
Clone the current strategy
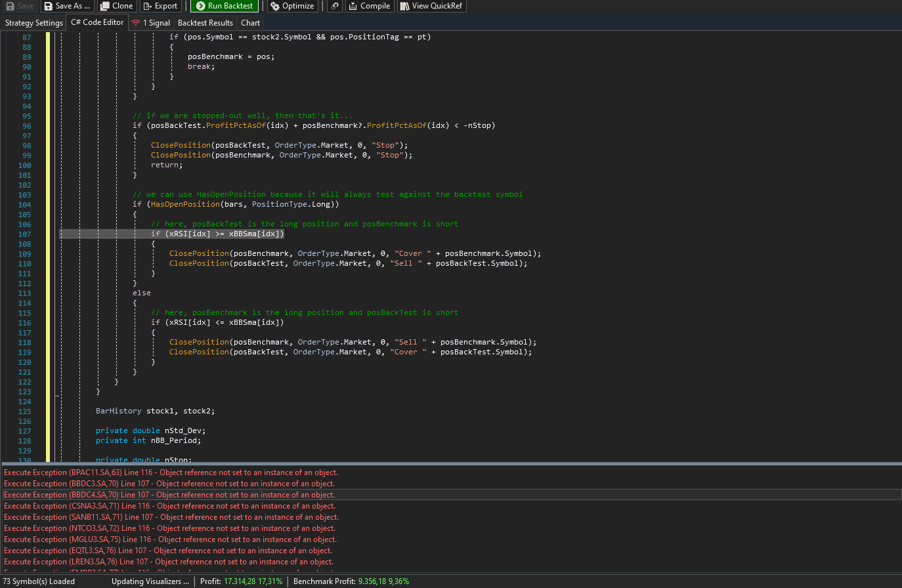(116, 6)
